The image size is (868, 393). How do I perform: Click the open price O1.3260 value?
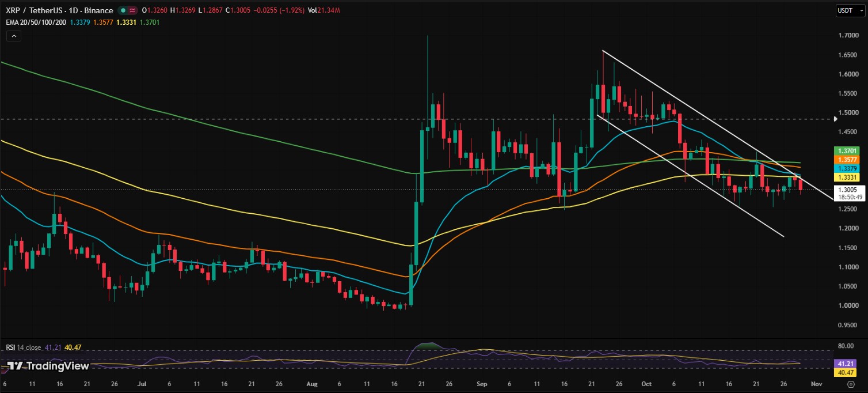[154, 10]
